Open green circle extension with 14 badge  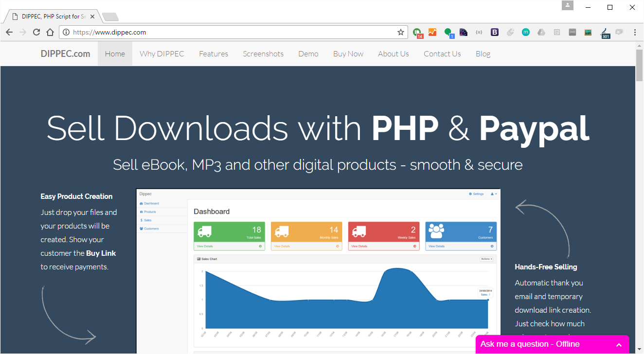[x=417, y=33]
